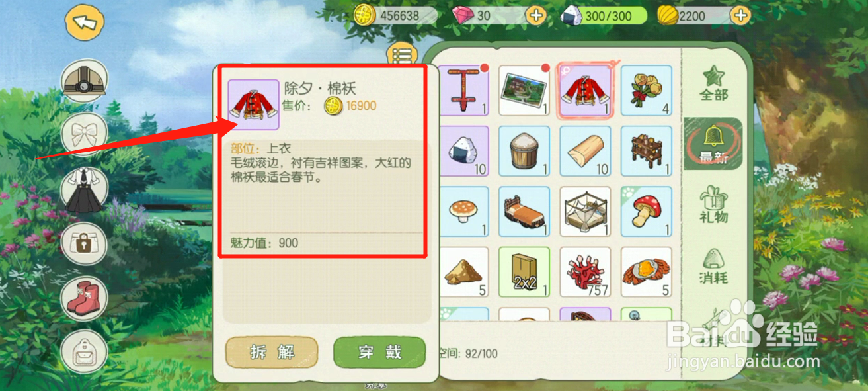Add more gold shells with plus button
Image resolution: width=868 pixels, height=391 pixels.
coord(740,15)
